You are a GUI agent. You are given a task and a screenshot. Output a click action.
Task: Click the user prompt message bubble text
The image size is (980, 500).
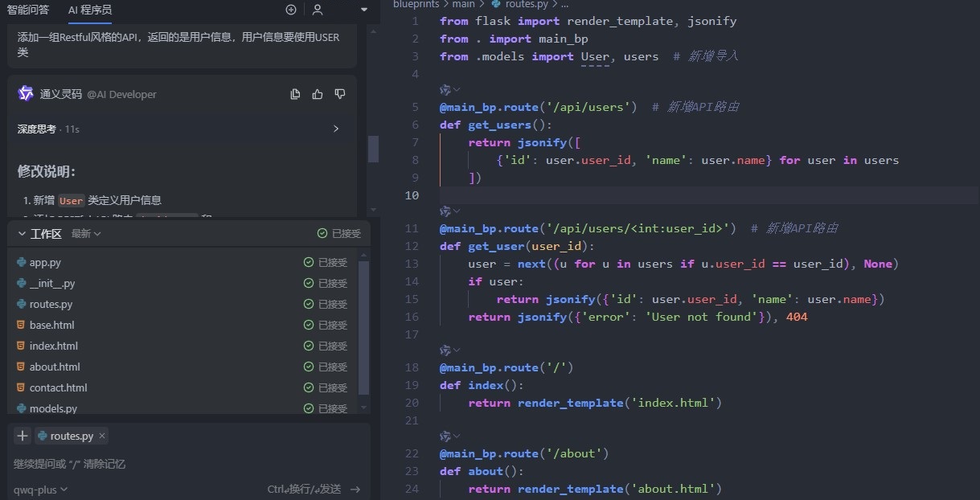178,44
